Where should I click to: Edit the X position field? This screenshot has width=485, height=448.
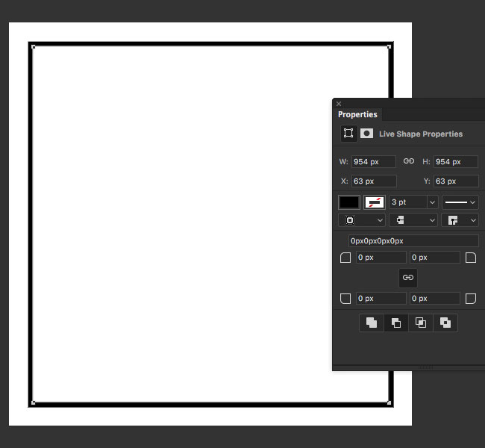[374, 181]
